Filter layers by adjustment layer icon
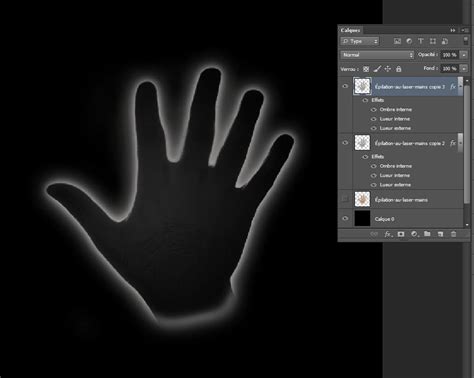This screenshot has height=378, width=474. pyautogui.click(x=409, y=41)
